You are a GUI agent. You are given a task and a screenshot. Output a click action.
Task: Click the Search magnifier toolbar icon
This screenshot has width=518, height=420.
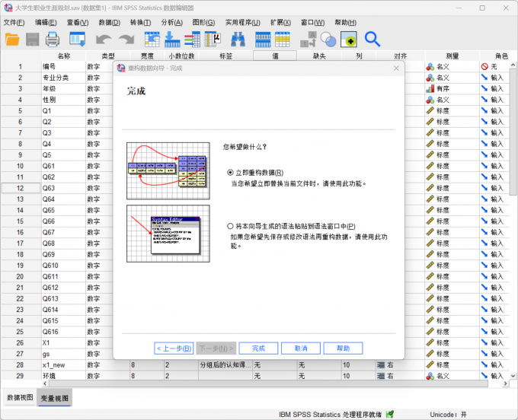(373, 40)
